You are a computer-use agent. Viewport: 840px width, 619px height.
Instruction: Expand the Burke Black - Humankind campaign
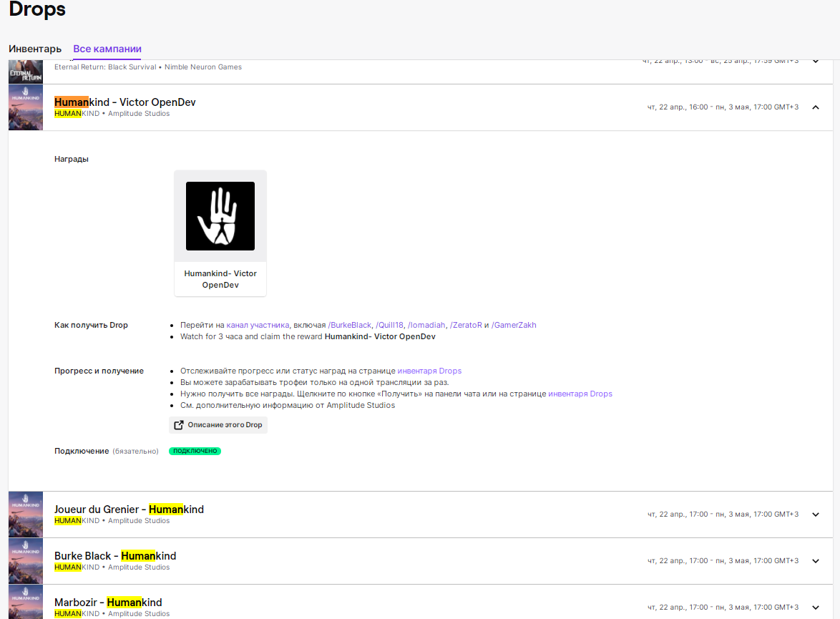pos(816,561)
